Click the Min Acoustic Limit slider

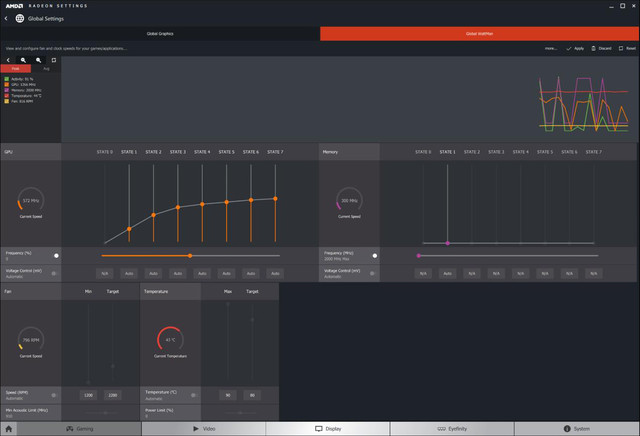click(x=105, y=413)
